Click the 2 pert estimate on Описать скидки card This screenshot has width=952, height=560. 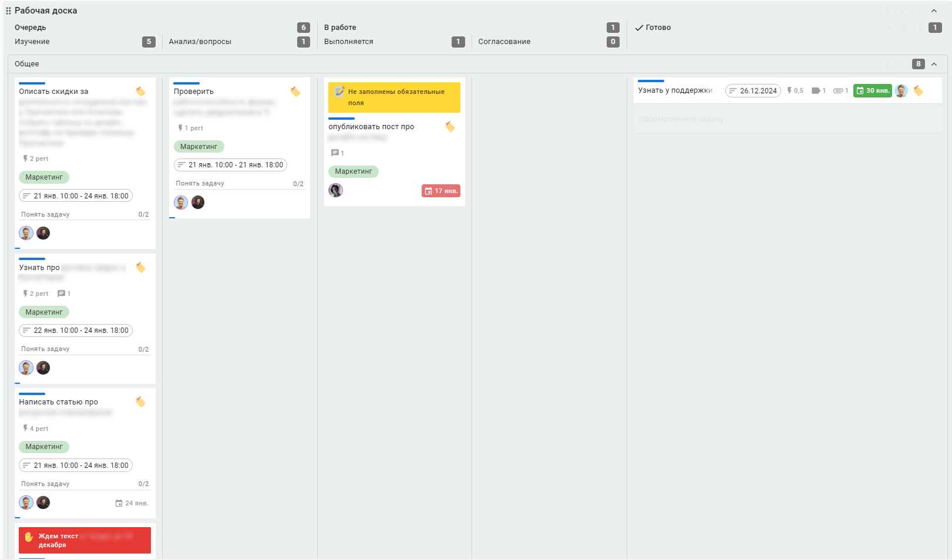36,158
